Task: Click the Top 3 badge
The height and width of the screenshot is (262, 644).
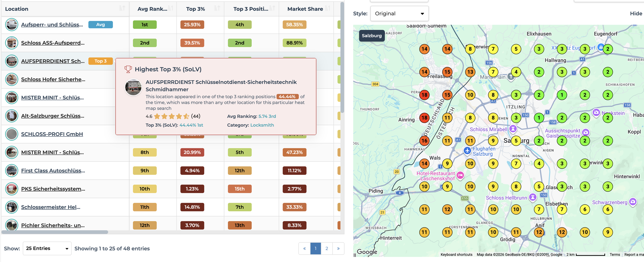Action: point(100,61)
